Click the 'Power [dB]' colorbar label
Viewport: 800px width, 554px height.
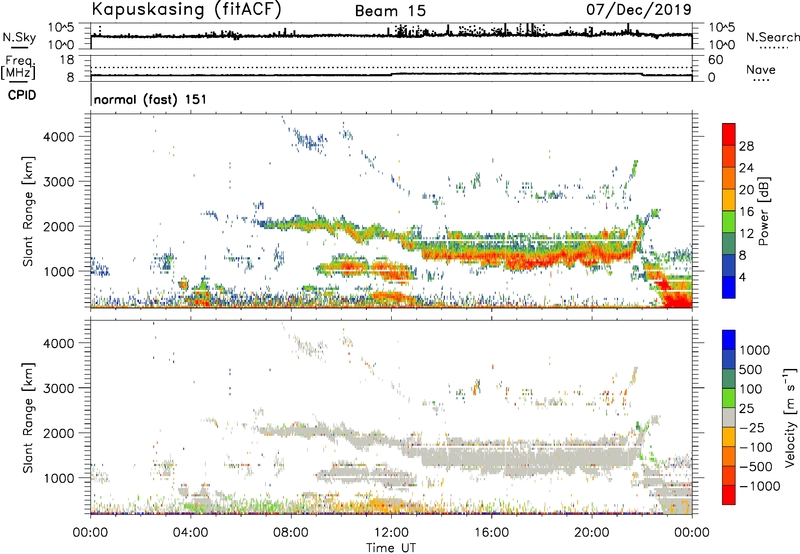[763, 211]
